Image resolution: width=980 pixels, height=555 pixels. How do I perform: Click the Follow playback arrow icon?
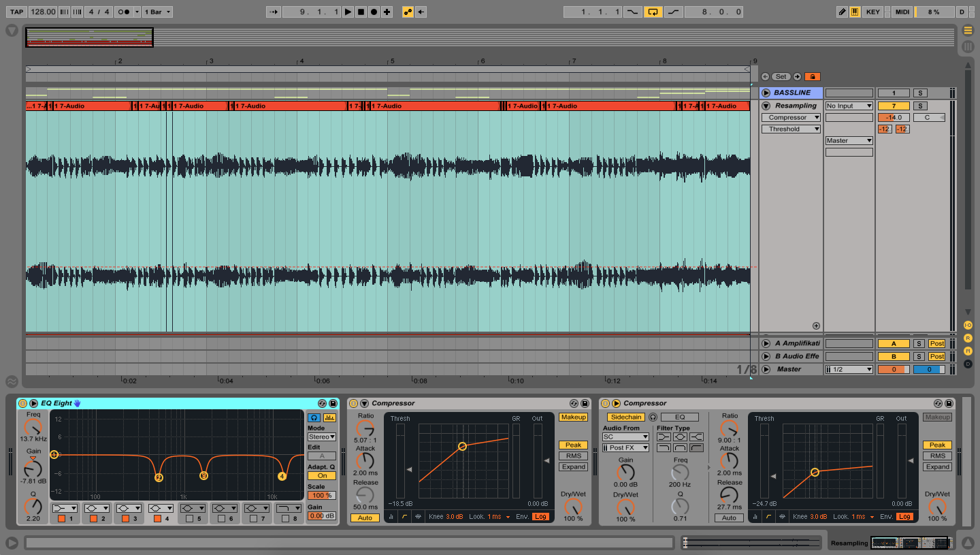click(274, 12)
